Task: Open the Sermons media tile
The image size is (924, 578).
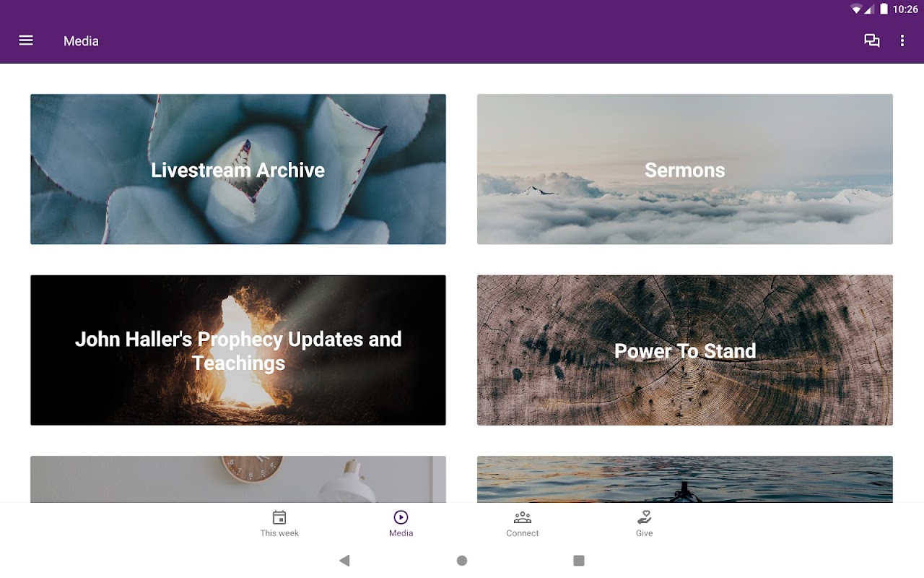Action: pyautogui.click(x=685, y=169)
